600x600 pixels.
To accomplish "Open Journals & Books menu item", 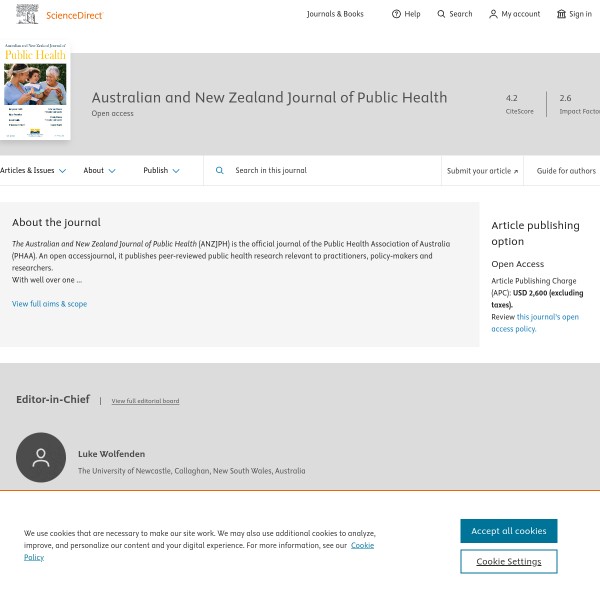I will (x=335, y=14).
